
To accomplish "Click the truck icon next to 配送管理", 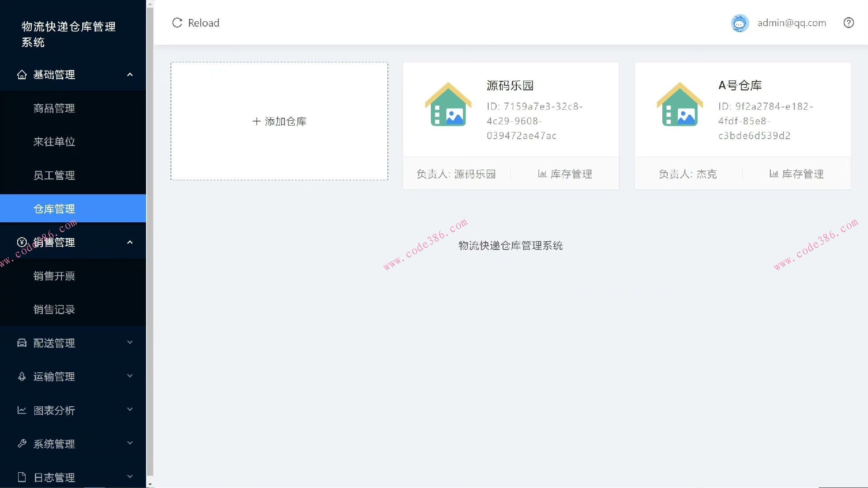I will tap(22, 343).
